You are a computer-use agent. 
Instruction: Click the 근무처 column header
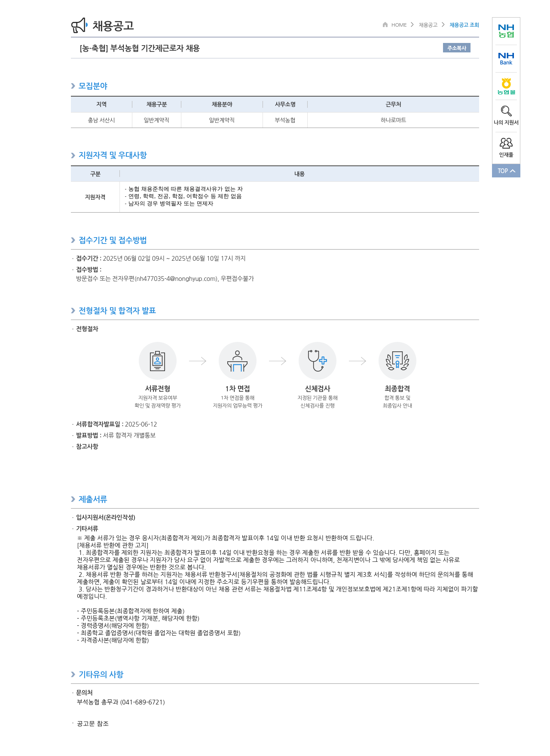click(x=393, y=104)
